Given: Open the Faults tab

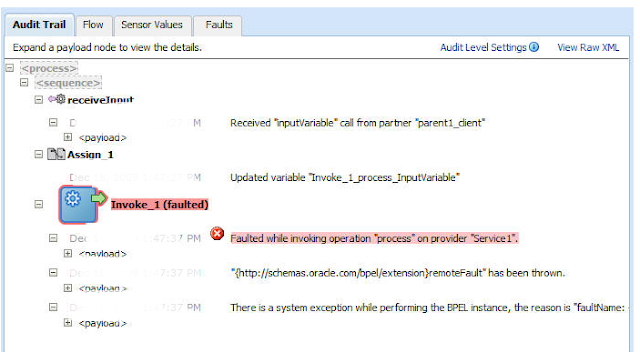Looking at the screenshot, I should click(x=218, y=25).
